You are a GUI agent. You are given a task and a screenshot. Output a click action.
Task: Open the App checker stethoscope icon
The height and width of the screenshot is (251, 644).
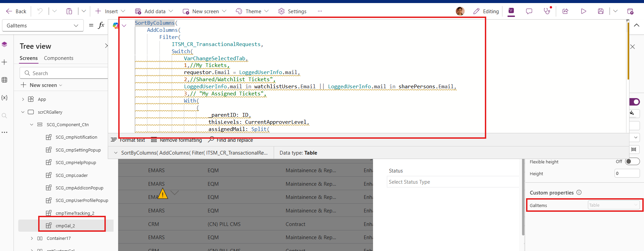tap(547, 11)
